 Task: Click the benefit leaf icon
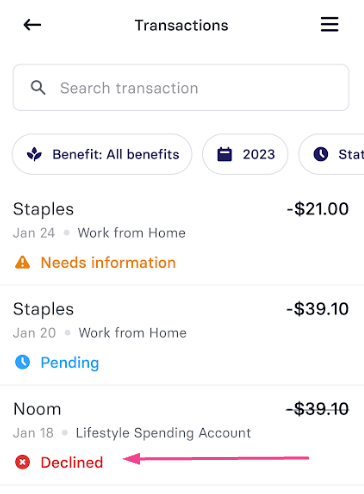(34, 154)
